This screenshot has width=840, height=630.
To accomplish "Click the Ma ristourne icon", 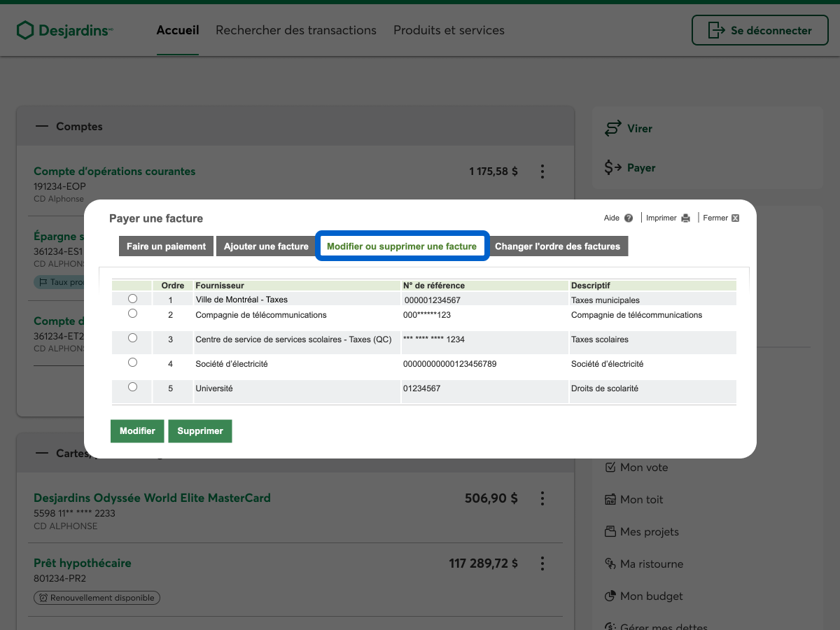I will click(x=610, y=564).
